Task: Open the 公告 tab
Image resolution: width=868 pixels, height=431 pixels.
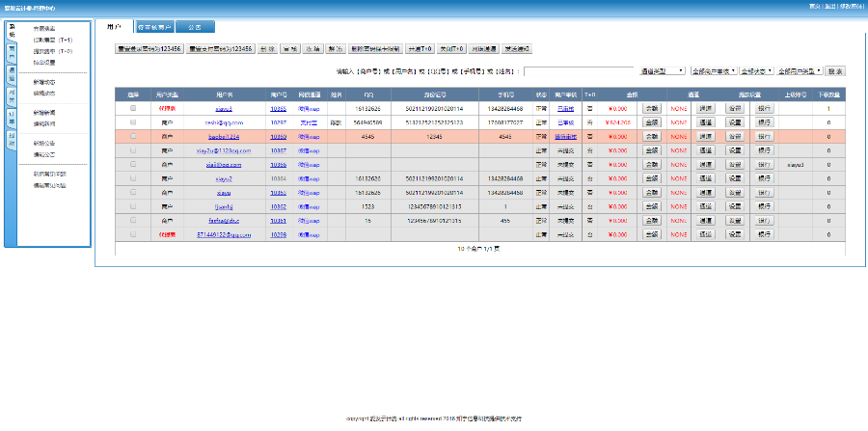Action: coord(195,27)
